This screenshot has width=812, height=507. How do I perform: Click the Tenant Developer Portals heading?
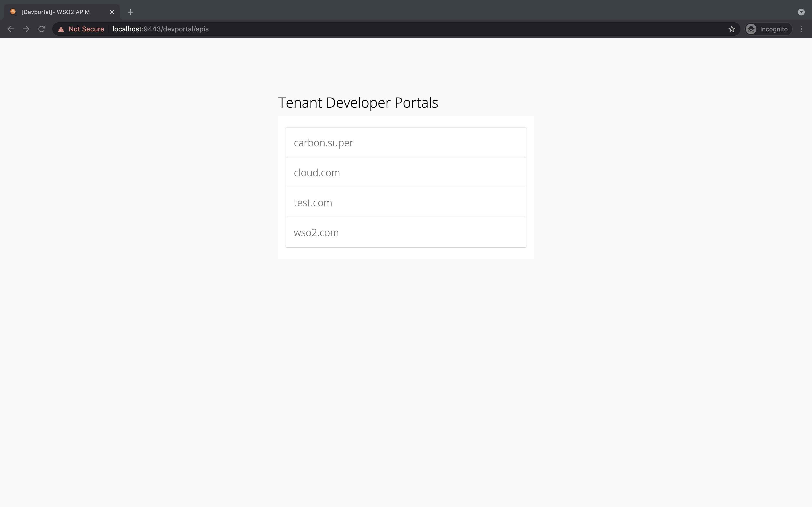tap(358, 103)
